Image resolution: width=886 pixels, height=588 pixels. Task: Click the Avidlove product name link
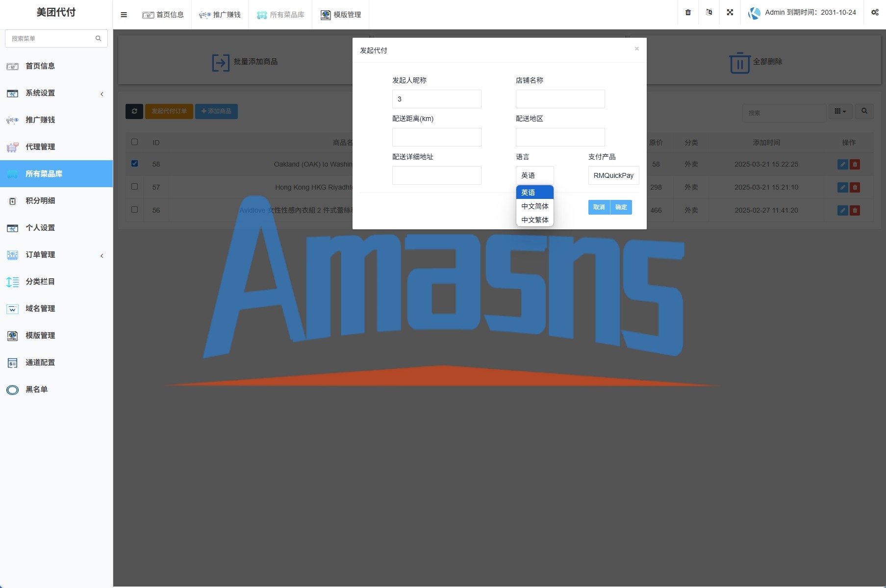tap(296, 210)
